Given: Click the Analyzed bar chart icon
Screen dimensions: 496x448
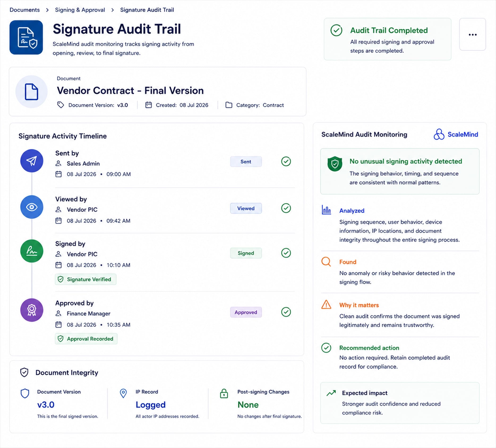Looking at the screenshot, I should 326,210.
